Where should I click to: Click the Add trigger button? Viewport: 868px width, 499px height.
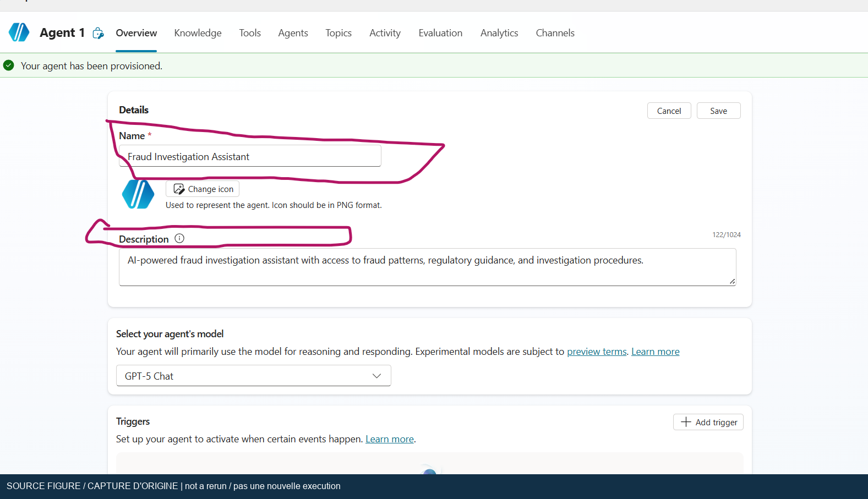(x=708, y=422)
